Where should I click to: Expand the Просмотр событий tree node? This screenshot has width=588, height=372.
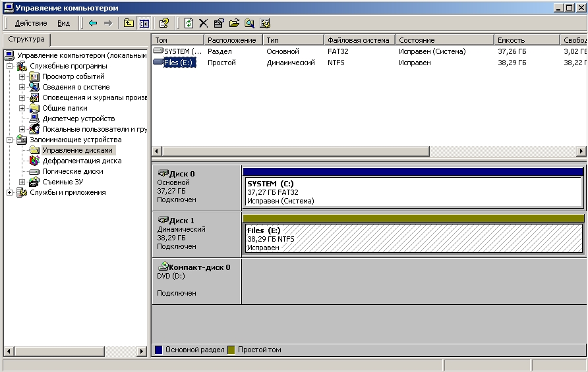[x=22, y=76]
